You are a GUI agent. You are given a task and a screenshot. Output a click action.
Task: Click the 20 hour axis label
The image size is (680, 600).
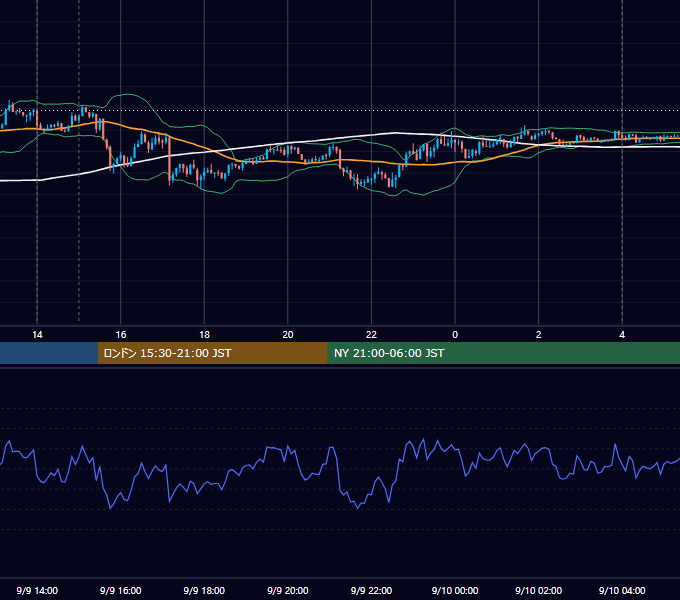pyautogui.click(x=288, y=335)
